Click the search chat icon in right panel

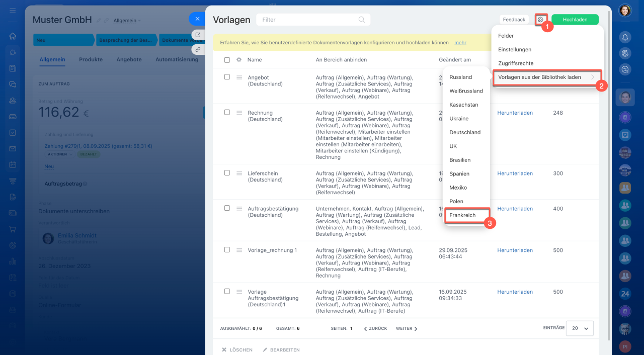pyautogui.click(x=625, y=70)
